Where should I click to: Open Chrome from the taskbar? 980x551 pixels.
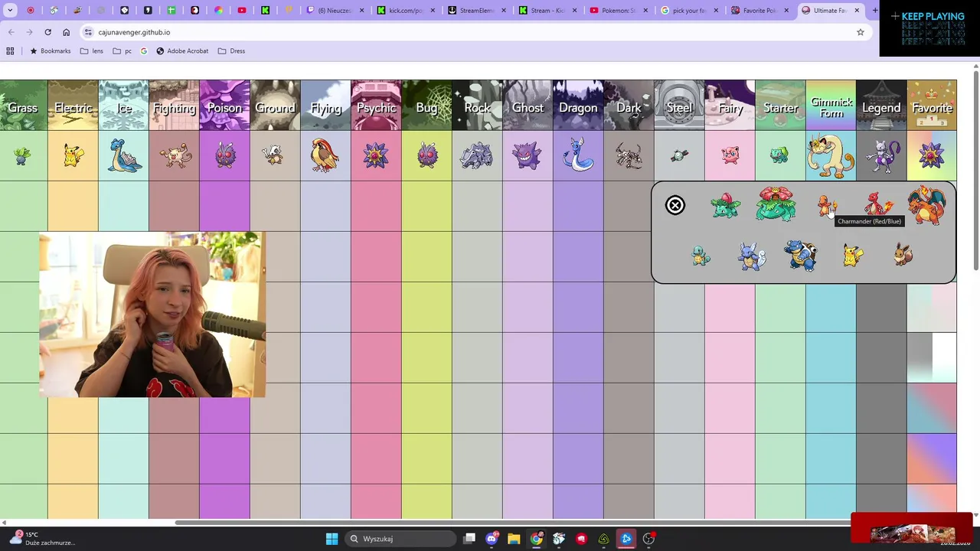[x=536, y=539]
